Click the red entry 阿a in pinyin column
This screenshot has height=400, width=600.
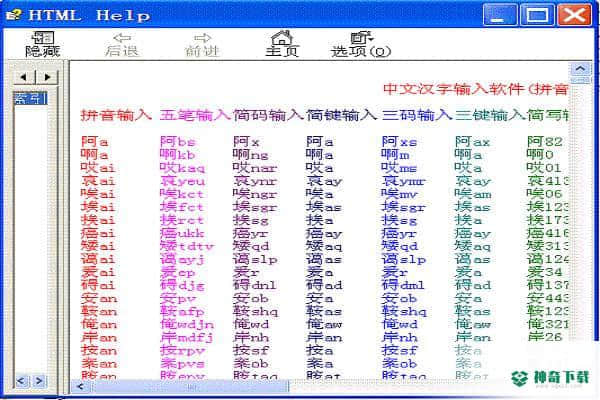click(94, 142)
